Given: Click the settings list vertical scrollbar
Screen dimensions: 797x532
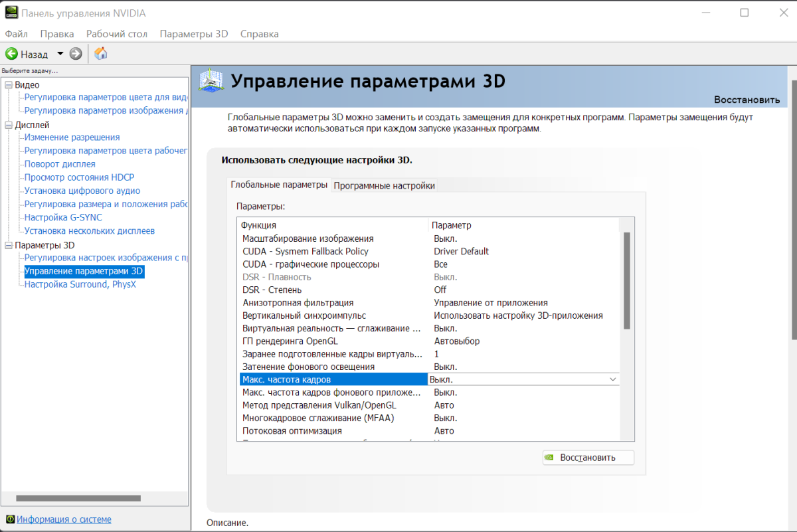Looking at the screenshot, I should (x=626, y=280).
